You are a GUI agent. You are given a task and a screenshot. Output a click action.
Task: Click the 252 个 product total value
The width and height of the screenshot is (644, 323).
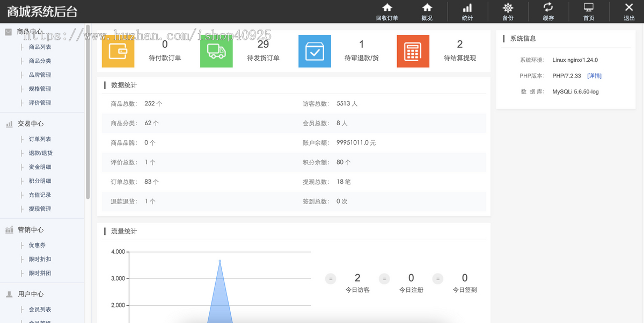pyautogui.click(x=153, y=104)
